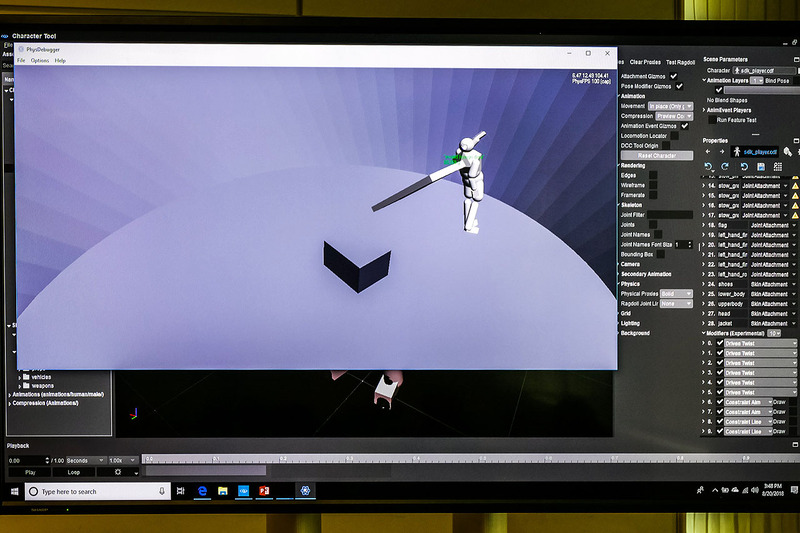Screen dimensions: 800x533
Task: Click the undo icon in Properties panel
Action: point(708,167)
